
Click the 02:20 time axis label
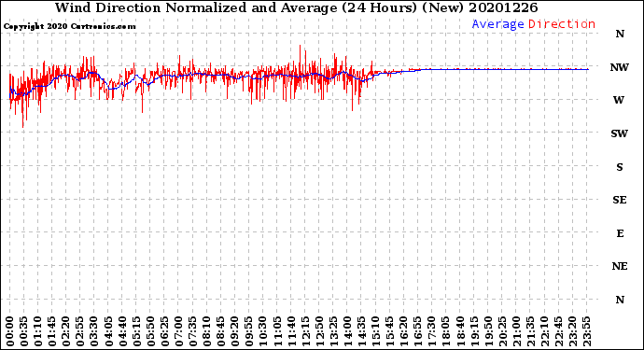[x=66, y=331]
